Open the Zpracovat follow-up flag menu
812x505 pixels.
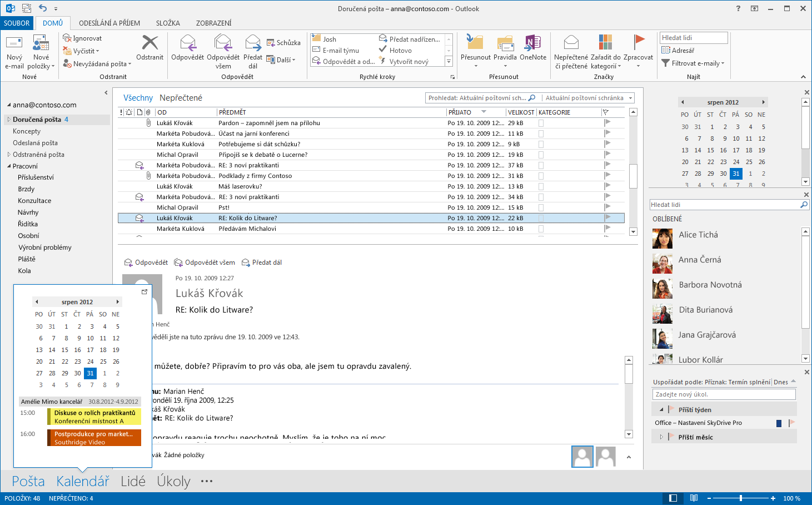[638, 52]
